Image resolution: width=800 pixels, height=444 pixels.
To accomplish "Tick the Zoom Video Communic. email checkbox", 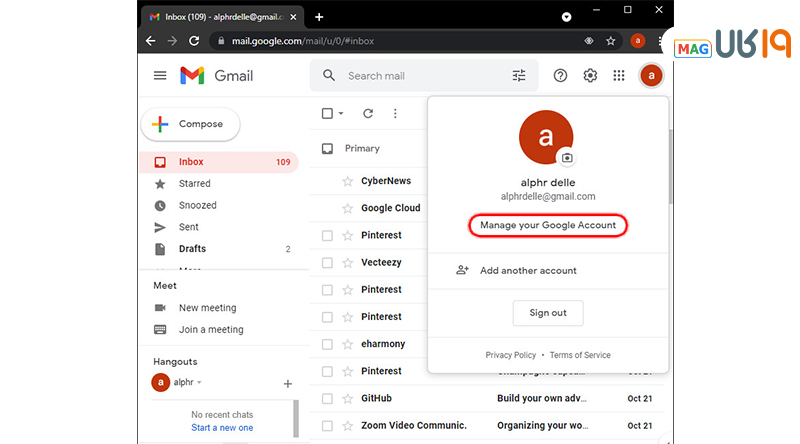I will [327, 426].
